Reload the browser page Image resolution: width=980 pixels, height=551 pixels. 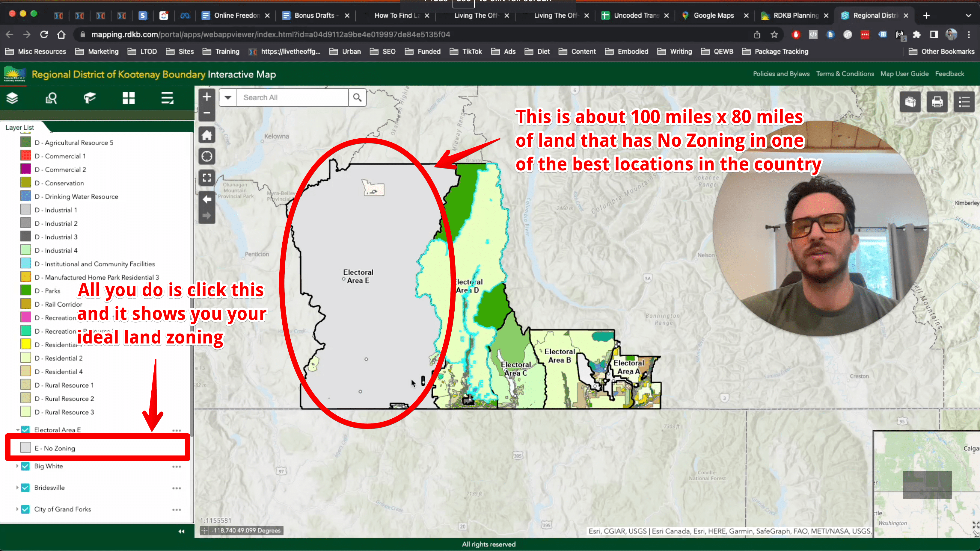[44, 35]
